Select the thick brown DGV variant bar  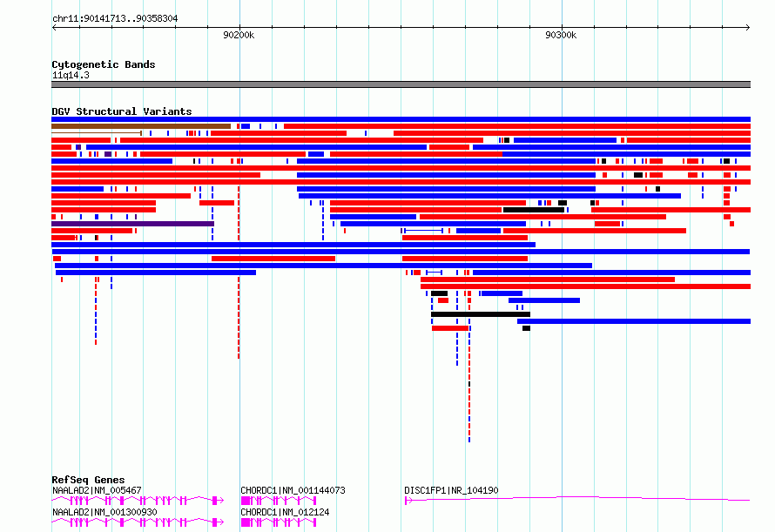pyautogui.click(x=141, y=126)
